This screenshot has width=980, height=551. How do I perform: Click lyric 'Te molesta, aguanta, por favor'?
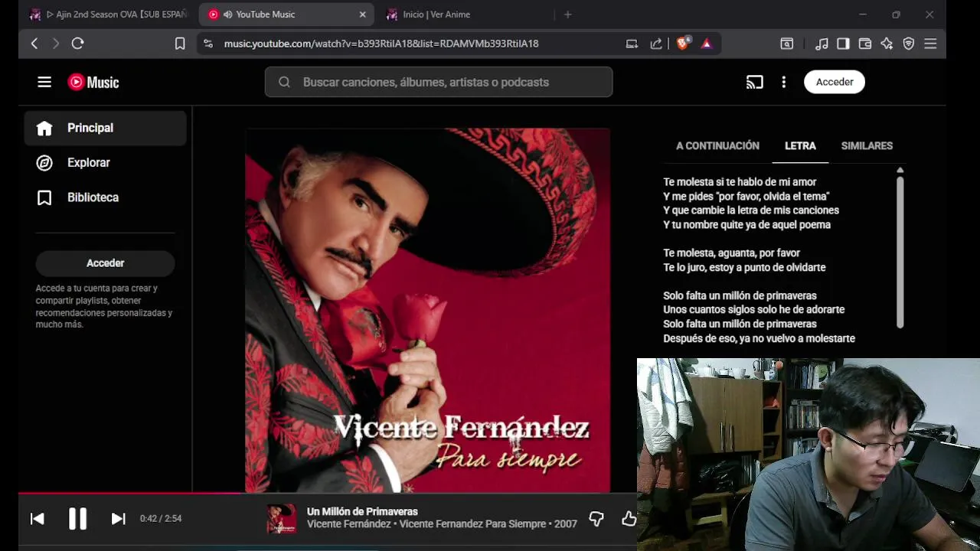(x=731, y=253)
